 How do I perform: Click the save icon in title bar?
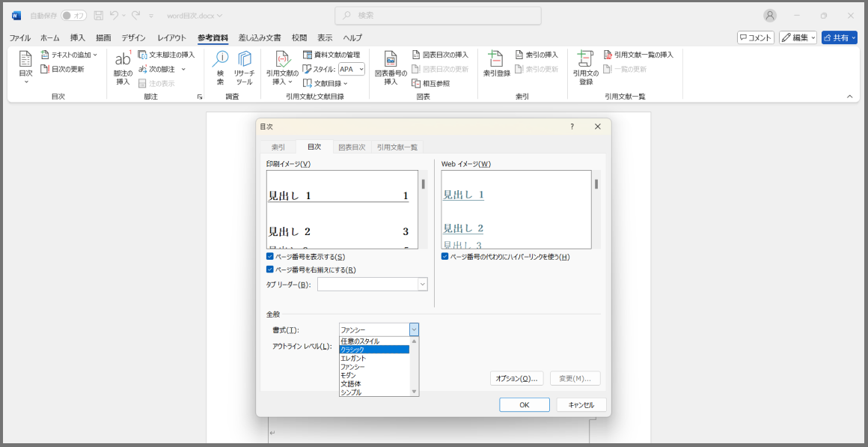click(x=99, y=16)
